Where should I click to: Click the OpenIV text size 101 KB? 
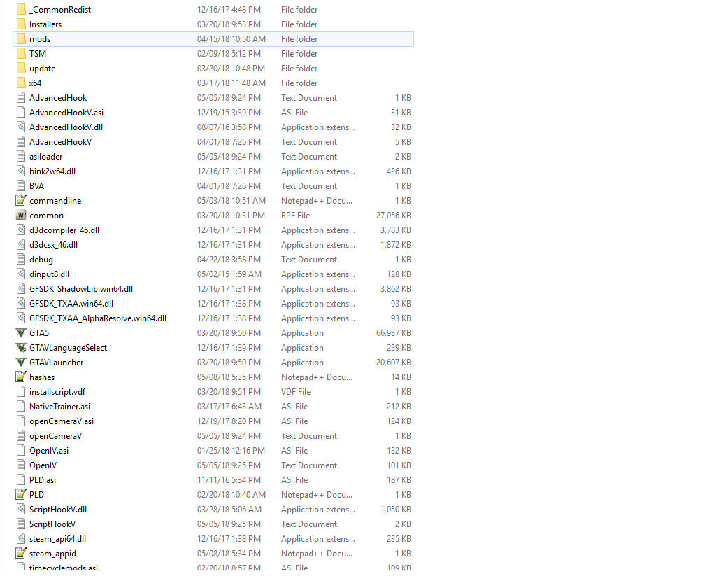(x=399, y=465)
